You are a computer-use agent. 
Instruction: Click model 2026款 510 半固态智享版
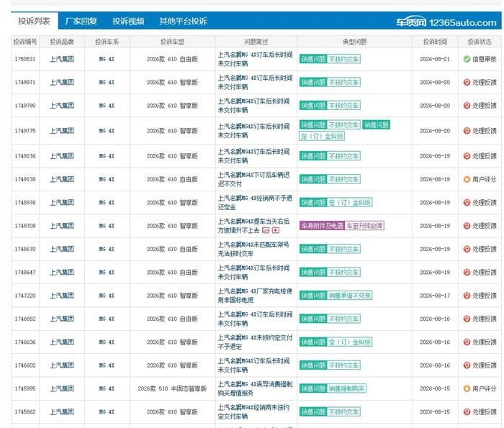click(x=172, y=388)
